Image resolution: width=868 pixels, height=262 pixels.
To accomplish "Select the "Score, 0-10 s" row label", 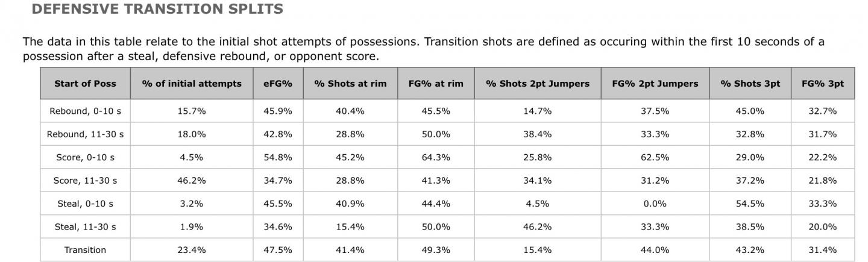I will pos(85,158).
